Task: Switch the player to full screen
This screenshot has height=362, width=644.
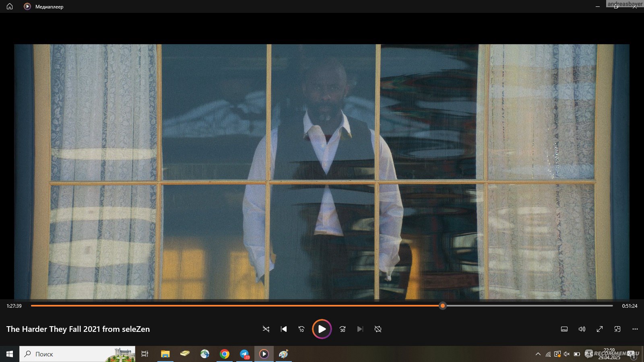Action: point(600,329)
